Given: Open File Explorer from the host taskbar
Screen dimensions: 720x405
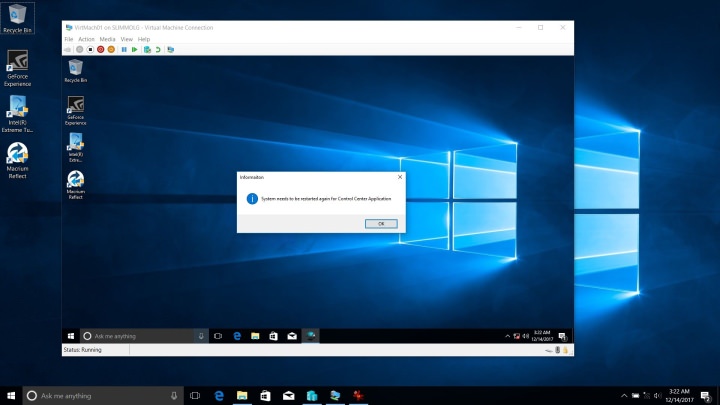Looking at the screenshot, I should [x=242, y=395].
